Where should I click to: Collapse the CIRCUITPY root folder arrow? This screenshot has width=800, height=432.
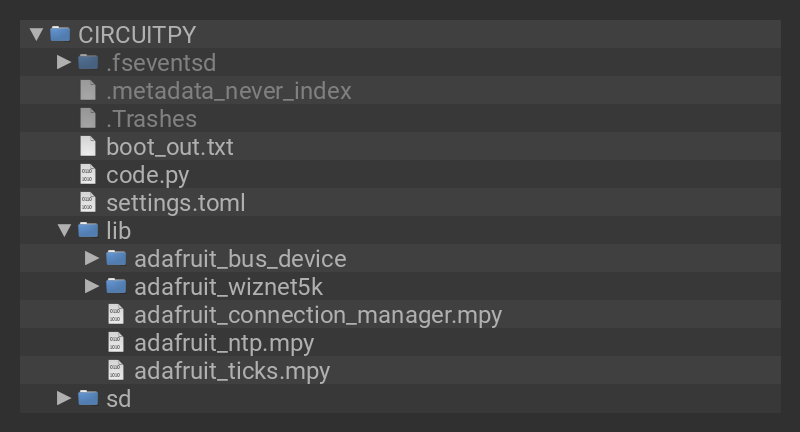pos(37,34)
